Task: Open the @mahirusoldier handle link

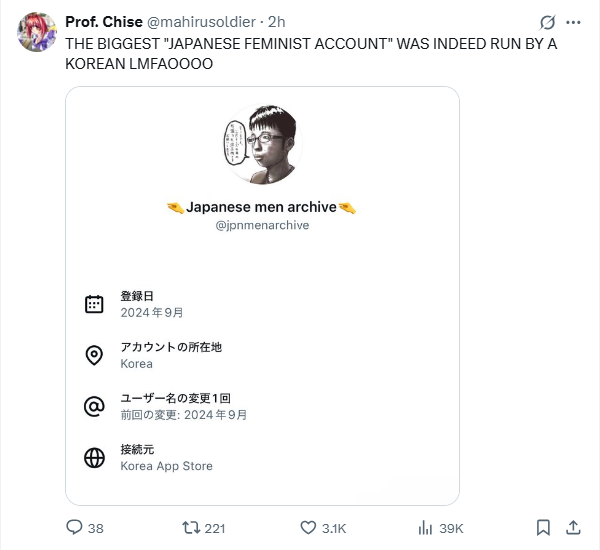Action: pyautogui.click(x=203, y=22)
